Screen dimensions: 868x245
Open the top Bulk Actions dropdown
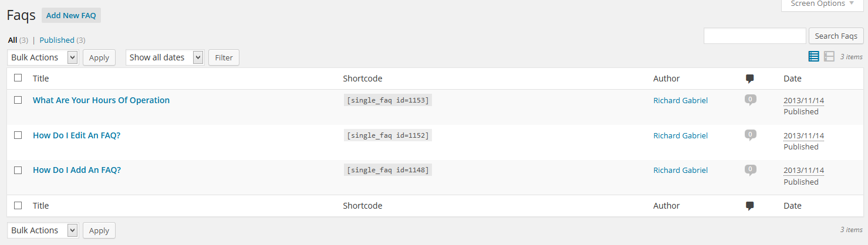(43, 57)
